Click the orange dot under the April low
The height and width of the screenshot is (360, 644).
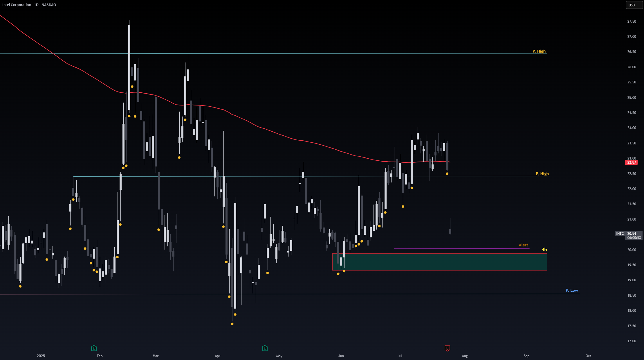(x=232, y=324)
